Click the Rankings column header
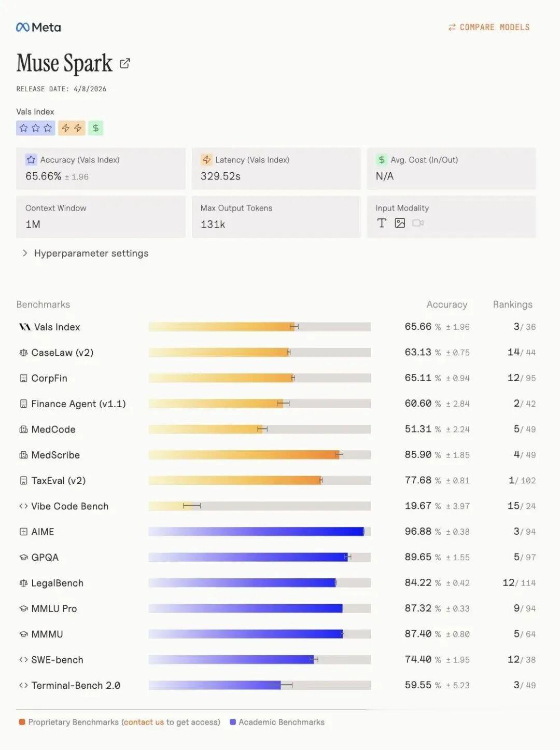560x750 pixels. 512,304
